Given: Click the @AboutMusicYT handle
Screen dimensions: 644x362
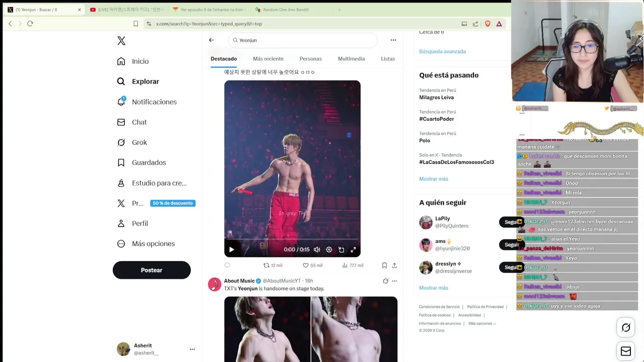Looking at the screenshot, I should (x=282, y=281).
